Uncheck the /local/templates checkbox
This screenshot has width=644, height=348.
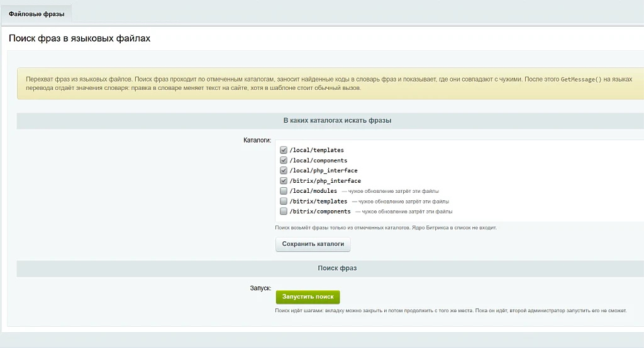click(284, 150)
